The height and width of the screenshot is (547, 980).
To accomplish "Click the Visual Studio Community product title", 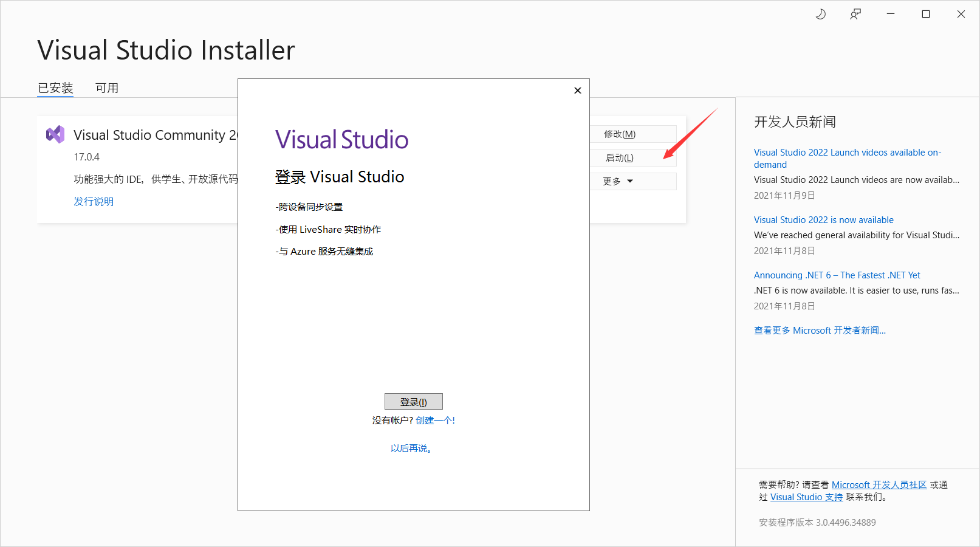I will 156,135.
